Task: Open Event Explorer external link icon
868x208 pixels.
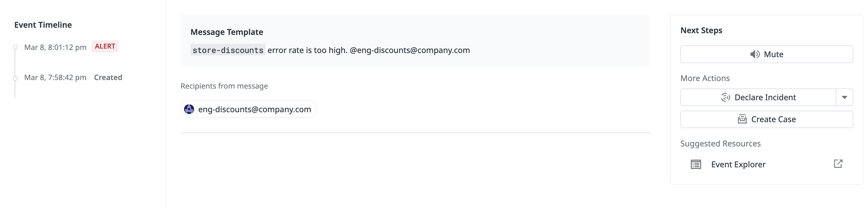Action: [838, 164]
